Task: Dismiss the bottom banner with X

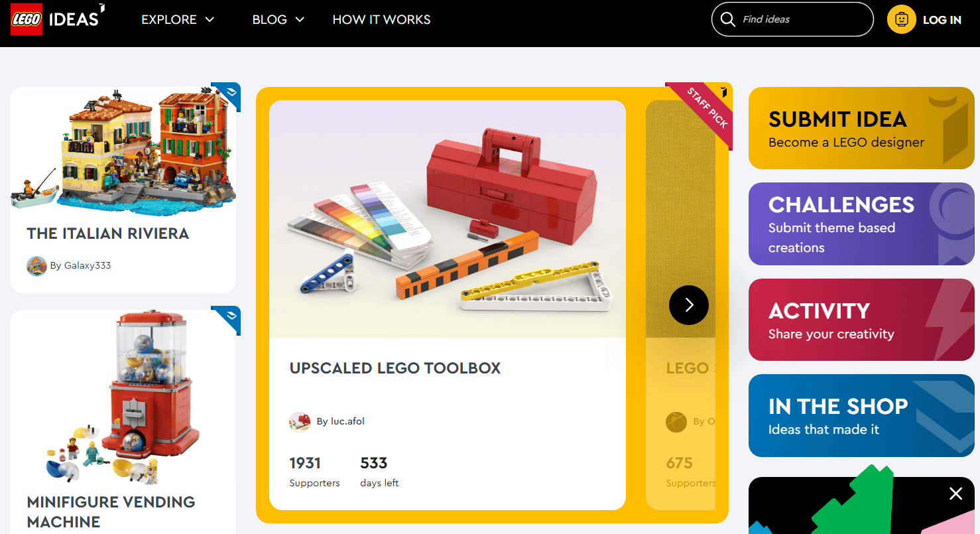Action: [955, 494]
